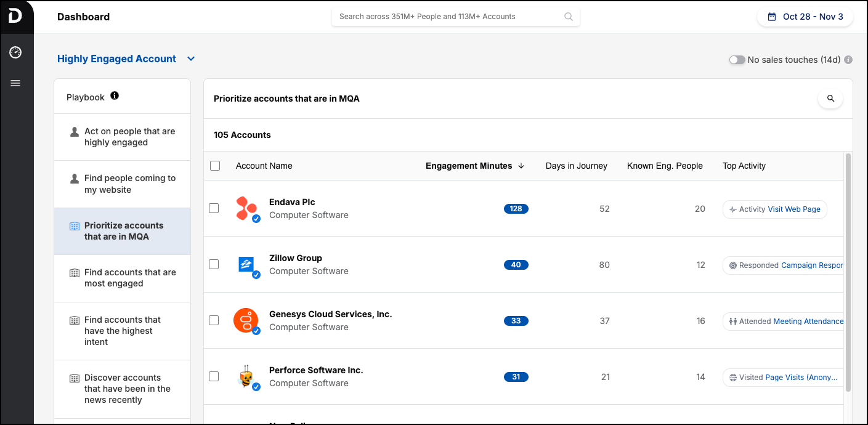Open the Visit Web Page activity link
Image resolution: width=868 pixels, height=425 pixels.
click(793, 209)
